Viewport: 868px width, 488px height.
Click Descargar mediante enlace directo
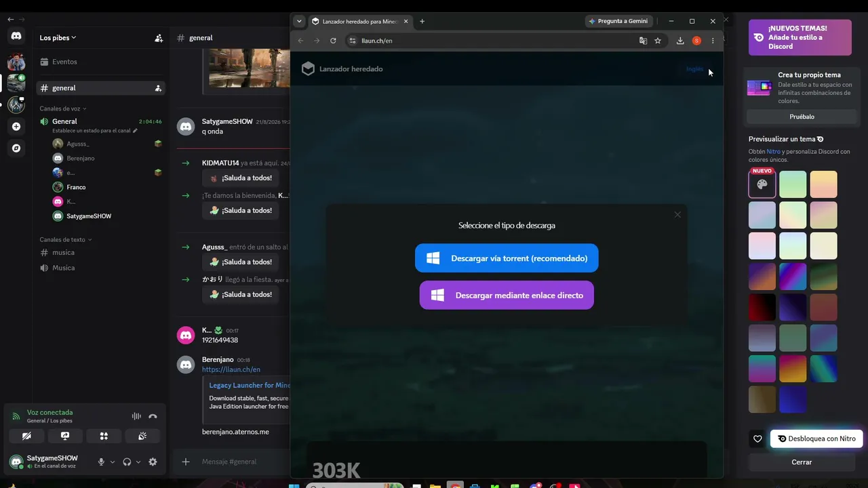(507, 296)
